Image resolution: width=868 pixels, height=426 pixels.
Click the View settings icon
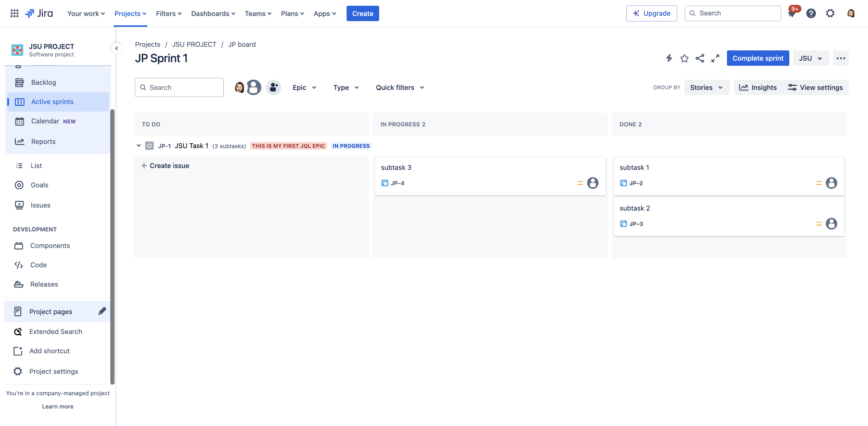[x=793, y=87]
